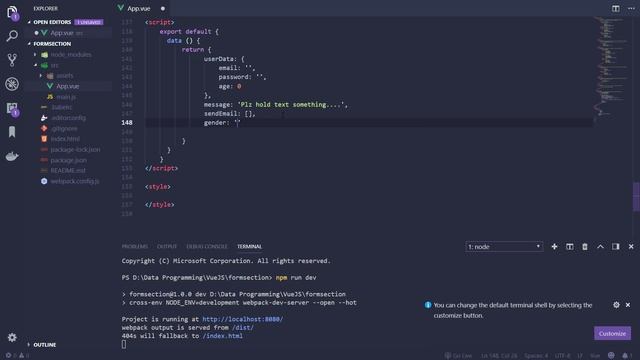Move panel to the right side
This screenshot has height=360, width=640.
pos(616,247)
